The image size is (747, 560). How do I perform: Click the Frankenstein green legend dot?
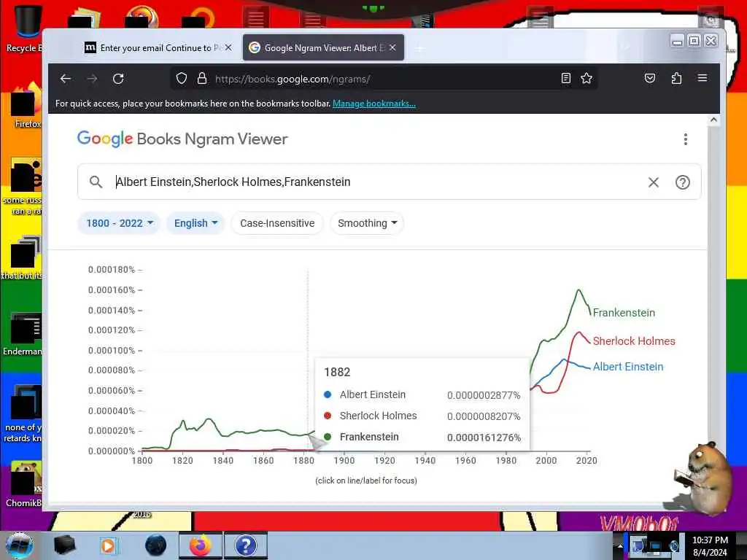(328, 437)
